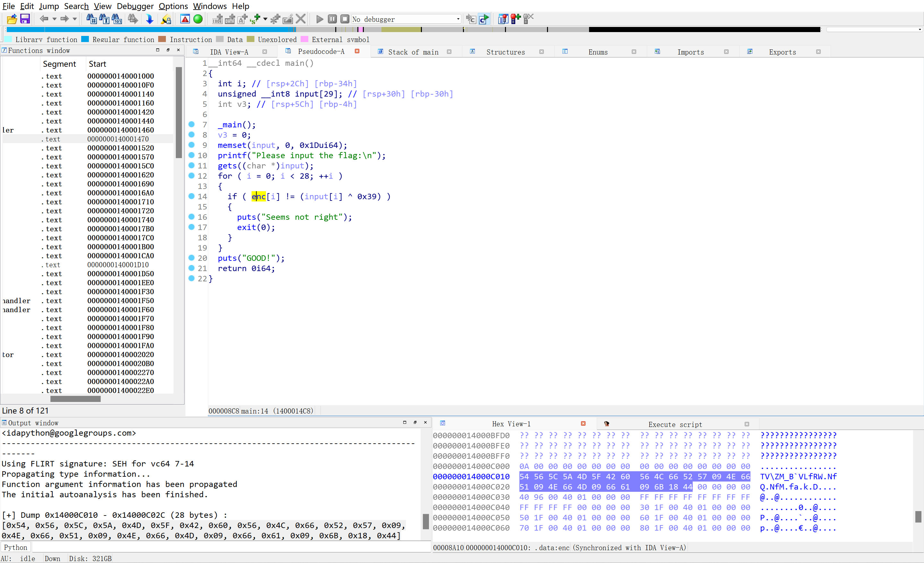Toggle breakpoint dot on line 20

pos(191,258)
